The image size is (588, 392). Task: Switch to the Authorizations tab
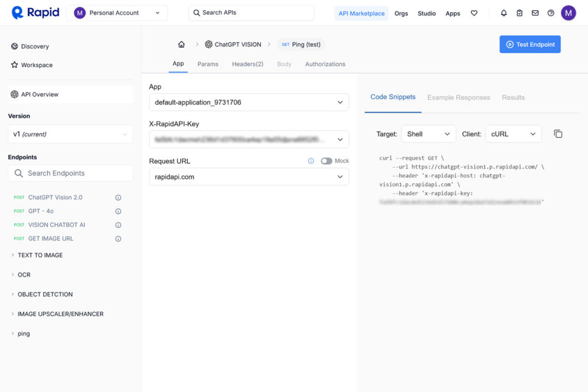pos(325,64)
